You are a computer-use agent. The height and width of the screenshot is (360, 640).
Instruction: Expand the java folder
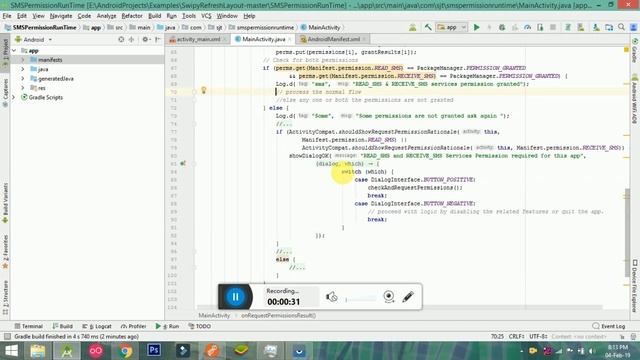click(23, 69)
